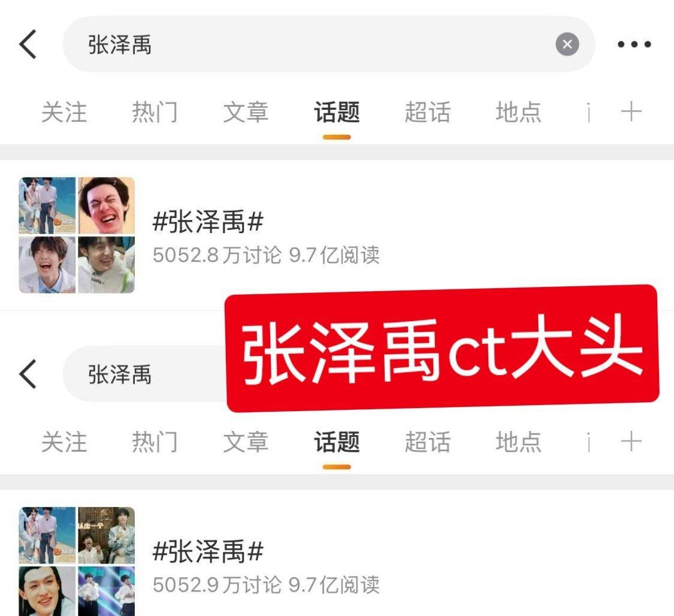Tap the lower back arrow icon
Viewport: 674px width, 616px height.
pos(28,374)
